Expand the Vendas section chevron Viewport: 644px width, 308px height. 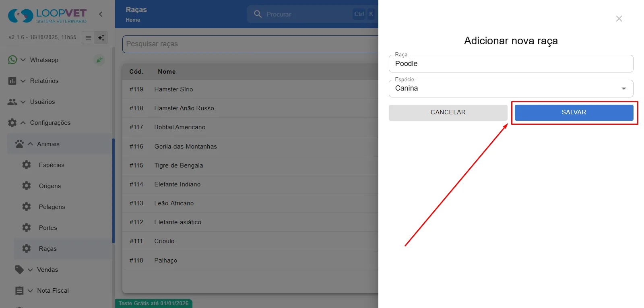pyautogui.click(x=30, y=270)
